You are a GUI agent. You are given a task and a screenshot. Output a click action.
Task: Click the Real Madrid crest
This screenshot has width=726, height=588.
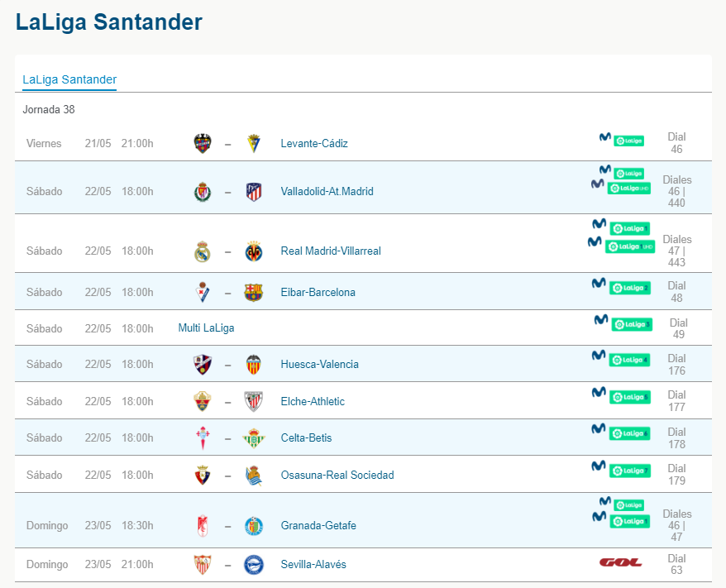(x=203, y=251)
